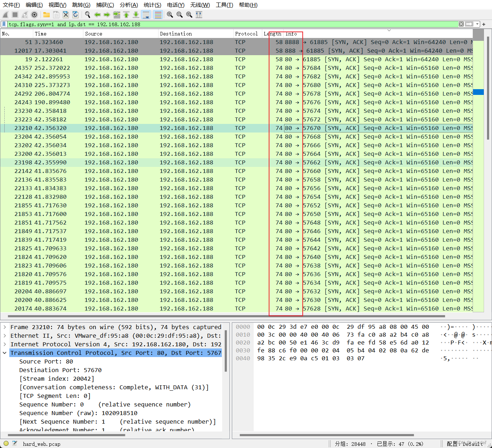
Task: Click hex offset 0020 in bytes pane
Action: coord(243,342)
